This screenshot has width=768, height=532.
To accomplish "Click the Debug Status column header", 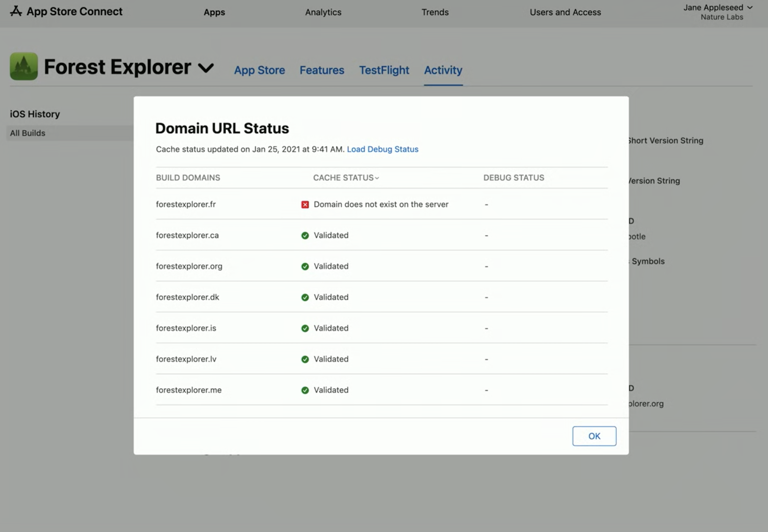I will tap(514, 178).
